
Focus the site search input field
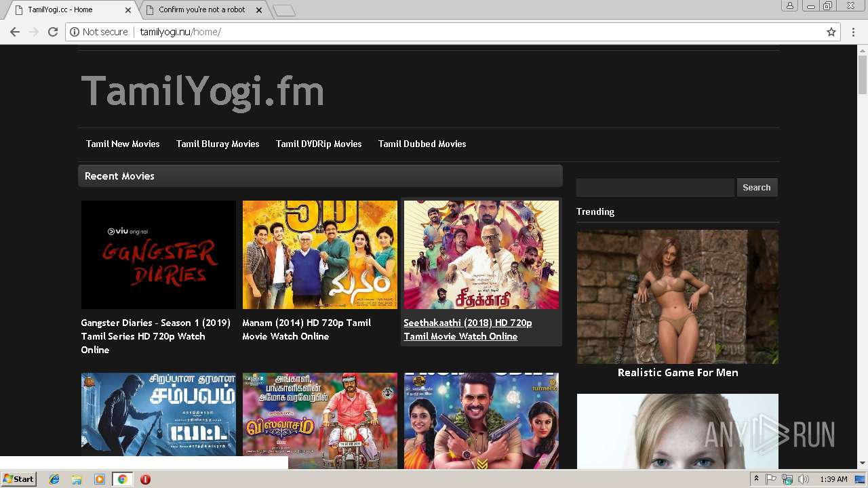[x=655, y=188]
